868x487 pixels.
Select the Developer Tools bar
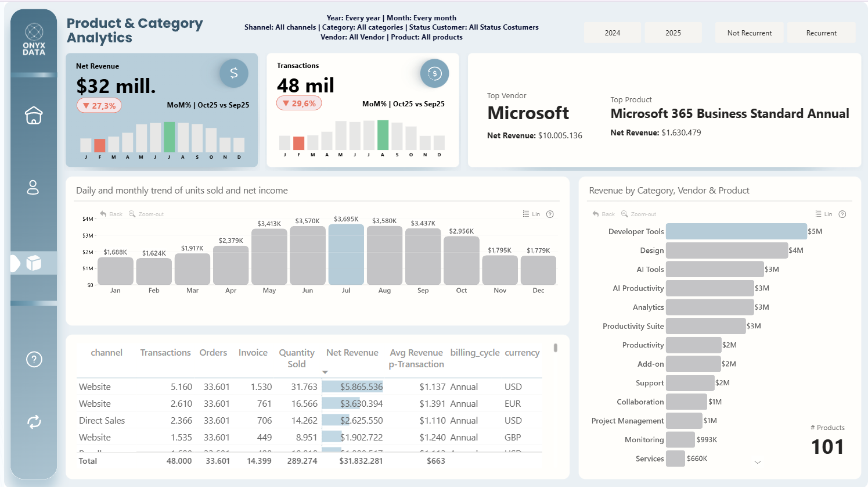coord(736,231)
